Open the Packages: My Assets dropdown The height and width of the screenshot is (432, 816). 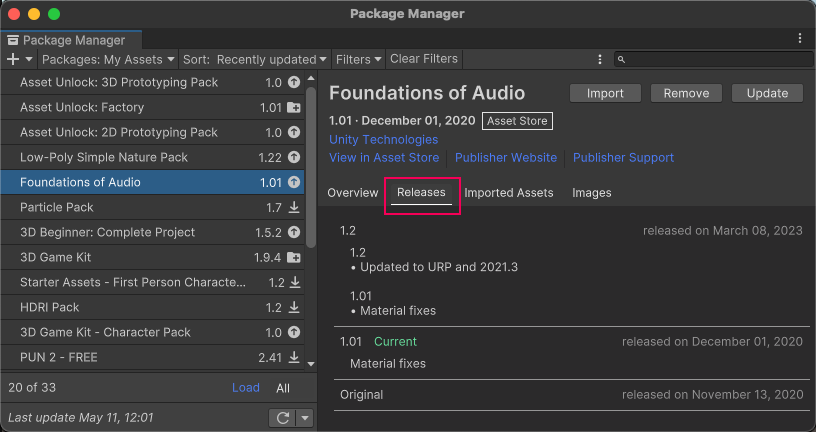(x=108, y=59)
